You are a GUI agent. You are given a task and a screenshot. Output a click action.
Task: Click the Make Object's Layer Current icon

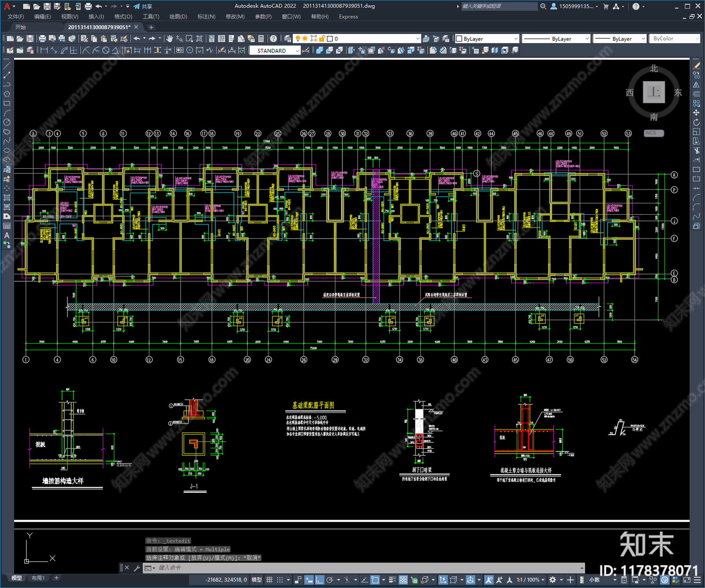pos(426,39)
